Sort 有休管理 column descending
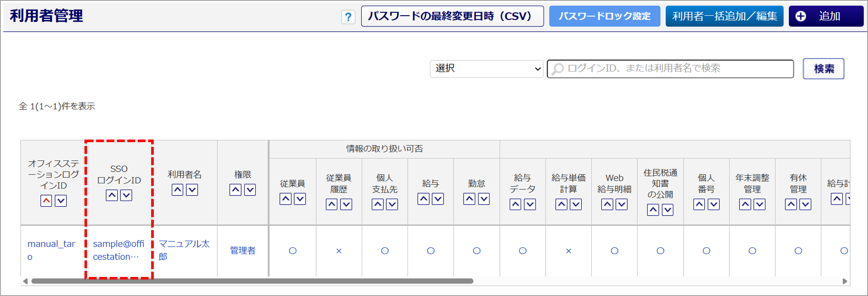 pos(805,205)
